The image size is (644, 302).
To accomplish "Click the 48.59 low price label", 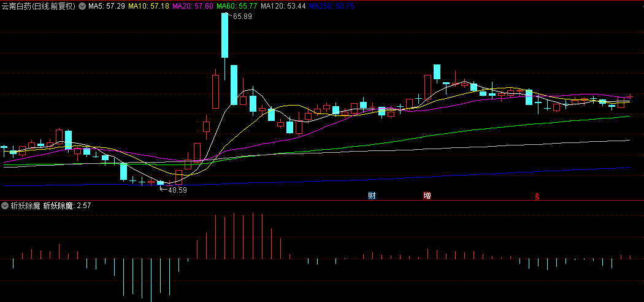I will click(x=177, y=190).
